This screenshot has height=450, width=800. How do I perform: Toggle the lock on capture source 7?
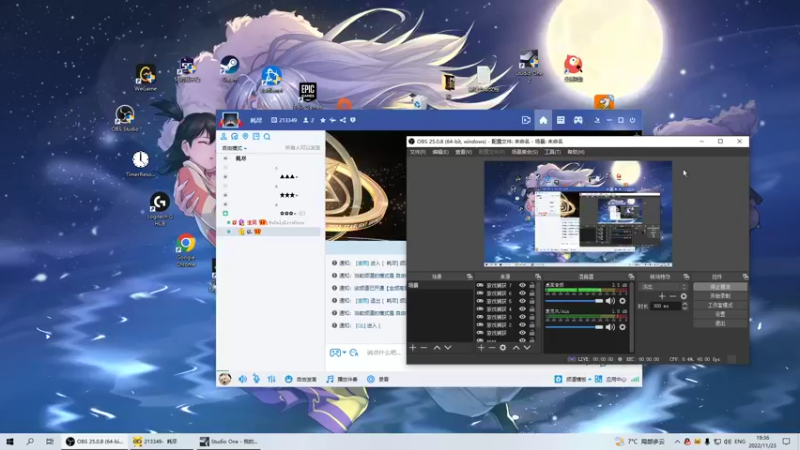[532, 286]
